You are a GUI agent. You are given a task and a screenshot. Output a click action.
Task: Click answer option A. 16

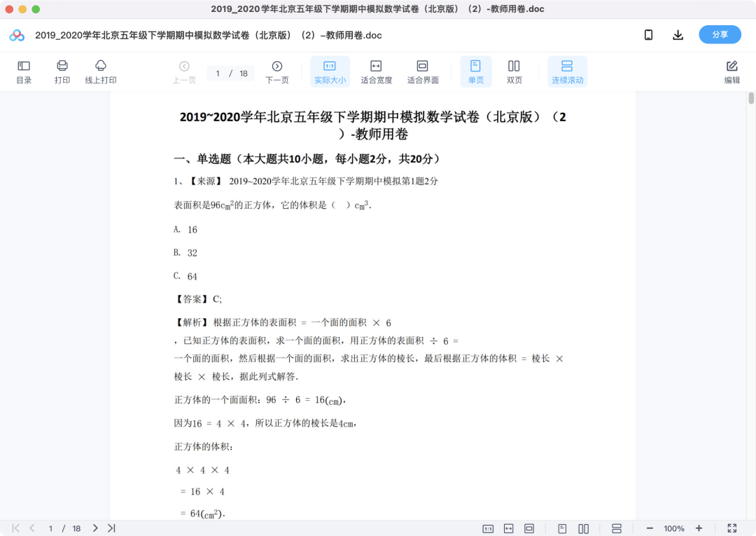coord(185,230)
